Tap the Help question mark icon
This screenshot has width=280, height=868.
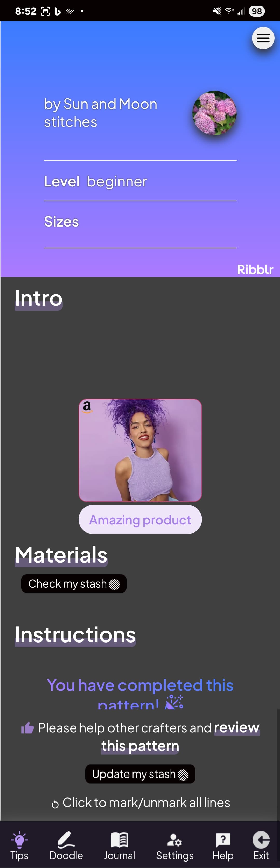click(x=223, y=840)
